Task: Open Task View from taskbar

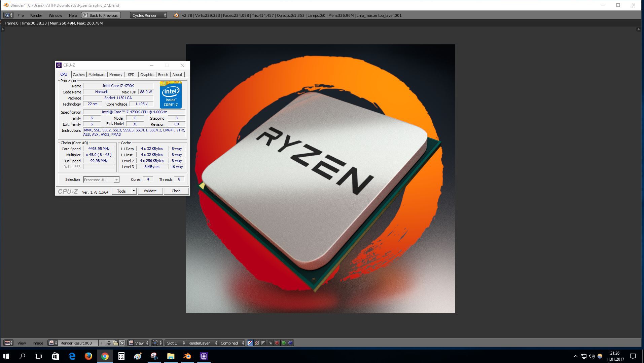Action: click(x=38, y=356)
